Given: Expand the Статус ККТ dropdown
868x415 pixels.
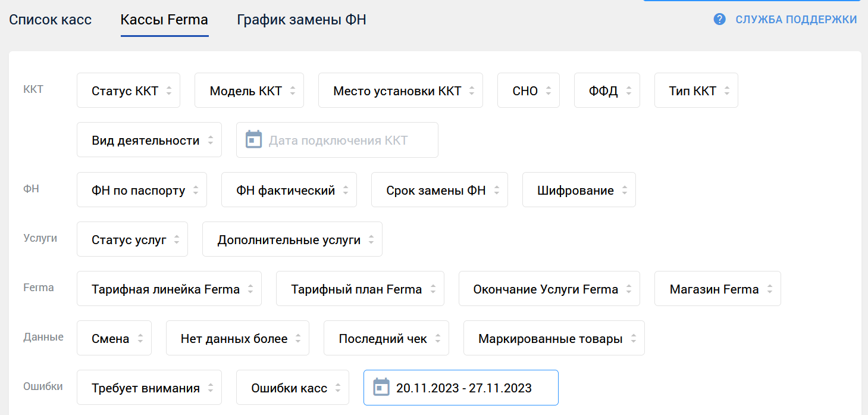Looking at the screenshot, I should [129, 91].
